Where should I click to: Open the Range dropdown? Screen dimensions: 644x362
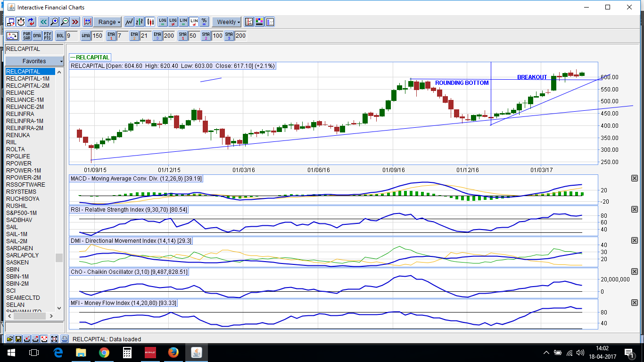107,22
